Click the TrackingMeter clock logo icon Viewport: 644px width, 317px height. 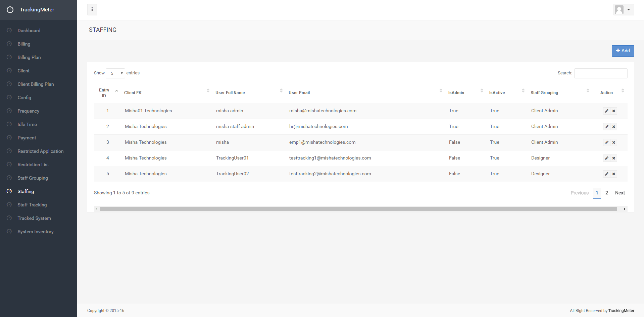(10, 10)
